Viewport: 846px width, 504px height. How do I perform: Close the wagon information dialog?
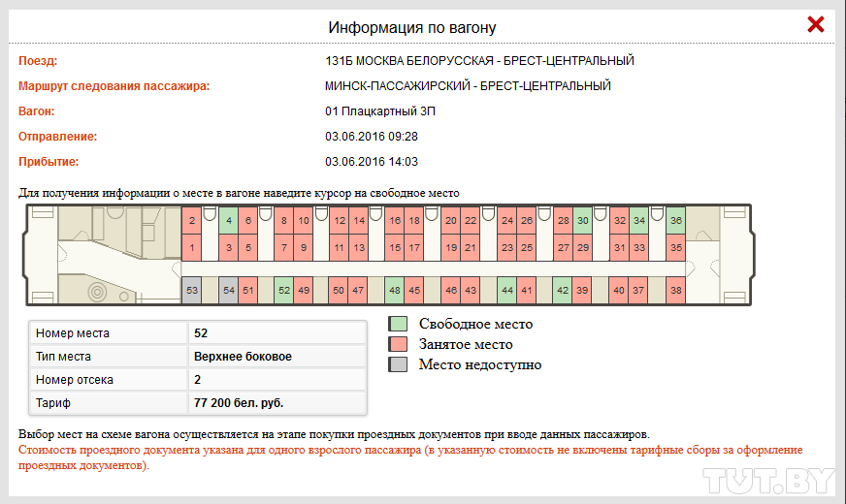[x=816, y=25]
